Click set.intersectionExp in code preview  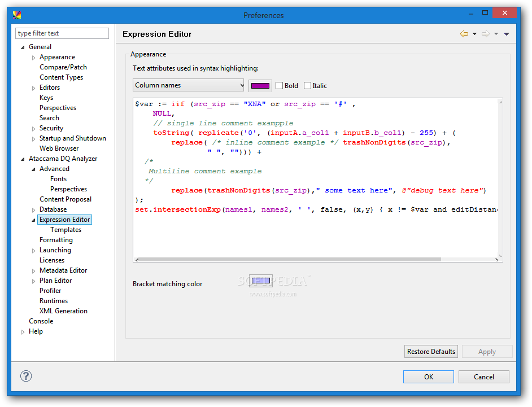[178, 209]
